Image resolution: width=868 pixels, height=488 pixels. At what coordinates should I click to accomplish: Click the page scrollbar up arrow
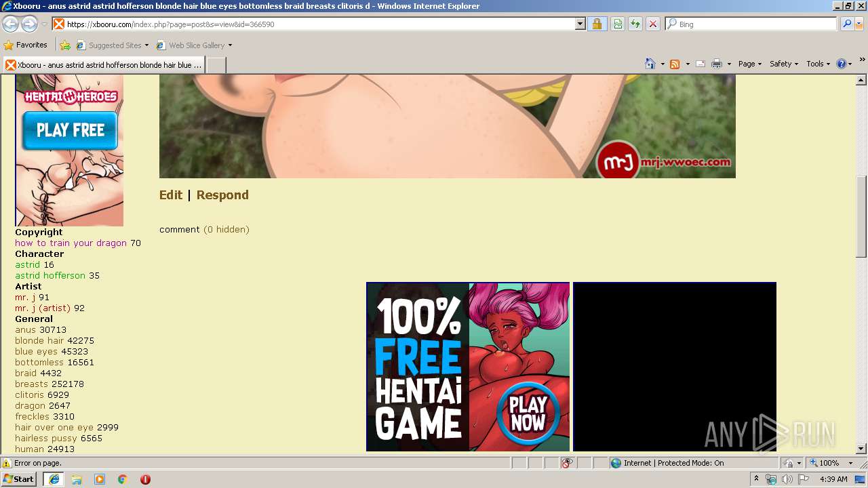[861, 80]
